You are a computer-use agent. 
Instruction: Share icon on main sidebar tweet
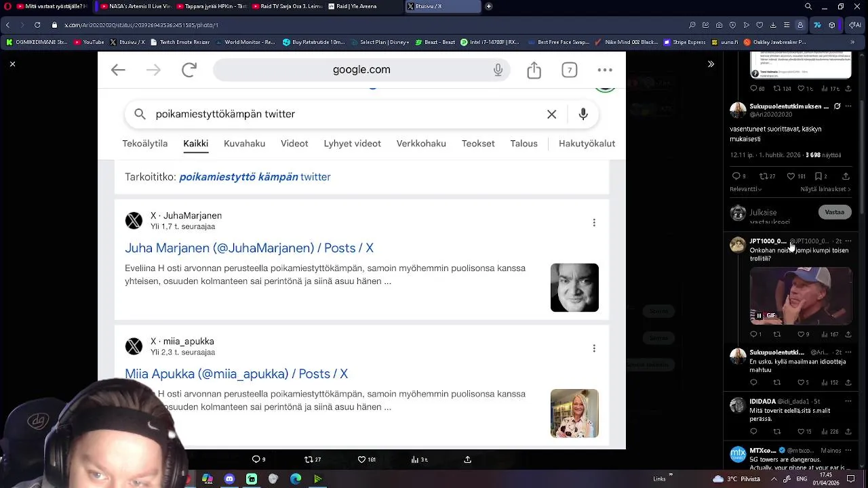(846, 176)
